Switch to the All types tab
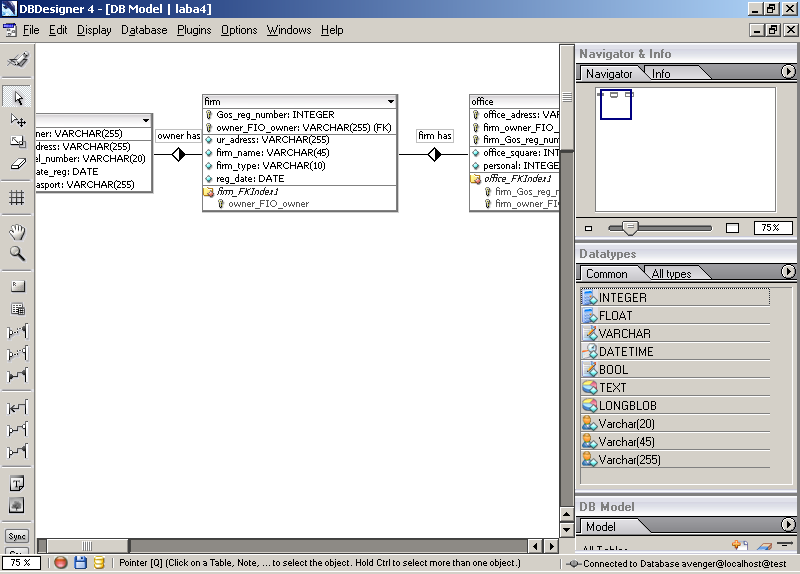The width and height of the screenshot is (800, 574). click(671, 274)
